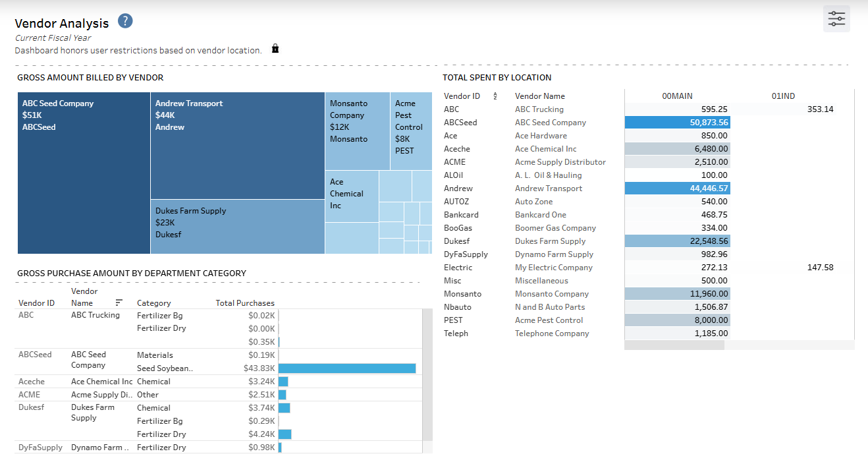
Task: Click the 1,506.87 N and B Auto Parts cell
Action: (677, 307)
